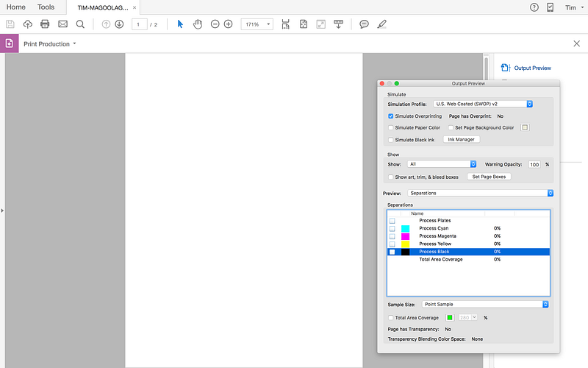This screenshot has width=588, height=368.
Task: Open the 171% zoom level dropdown
Action: pos(257,24)
